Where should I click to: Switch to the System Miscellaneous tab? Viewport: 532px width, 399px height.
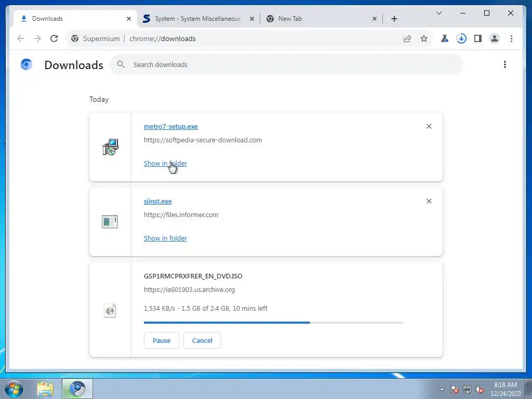[x=197, y=19]
